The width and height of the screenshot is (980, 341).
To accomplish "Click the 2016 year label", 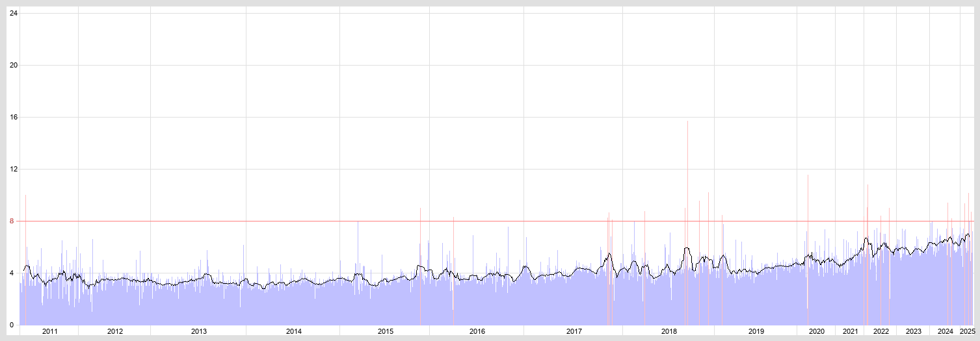I will [477, 331].
